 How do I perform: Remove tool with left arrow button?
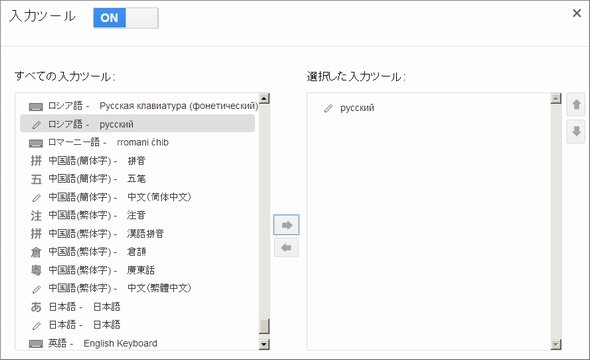(286, 248)
